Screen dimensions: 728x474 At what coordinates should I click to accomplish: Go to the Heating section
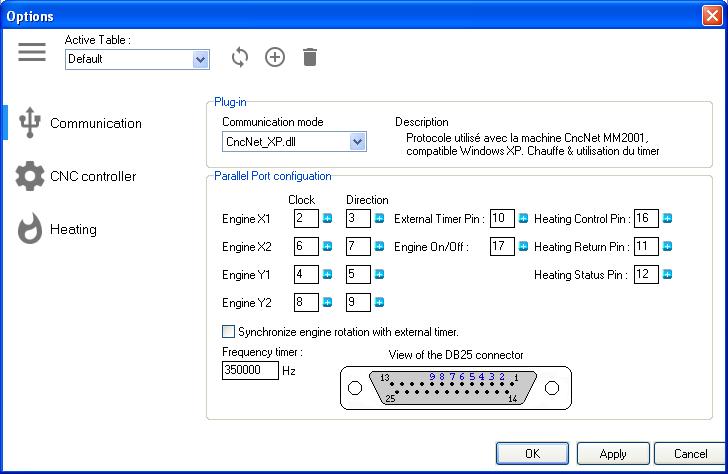pyautogui.click(x=73, y=229)
